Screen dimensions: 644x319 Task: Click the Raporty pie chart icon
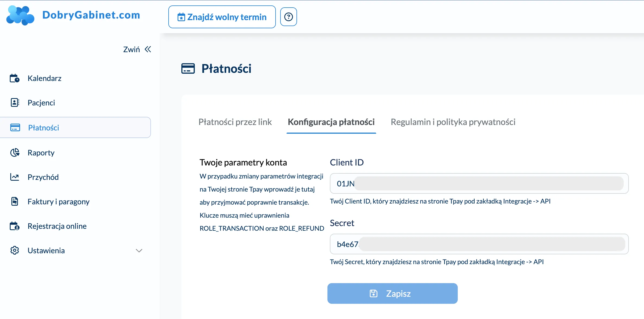15,153
